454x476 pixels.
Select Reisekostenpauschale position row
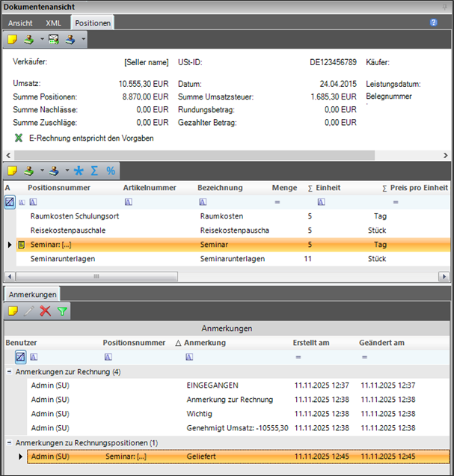tap(233, 231)
